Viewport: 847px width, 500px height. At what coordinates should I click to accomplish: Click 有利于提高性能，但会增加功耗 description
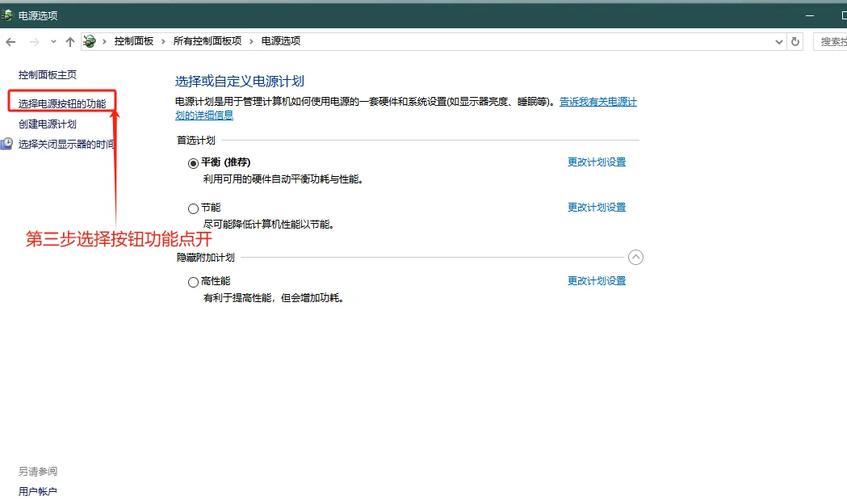point(273,298)
